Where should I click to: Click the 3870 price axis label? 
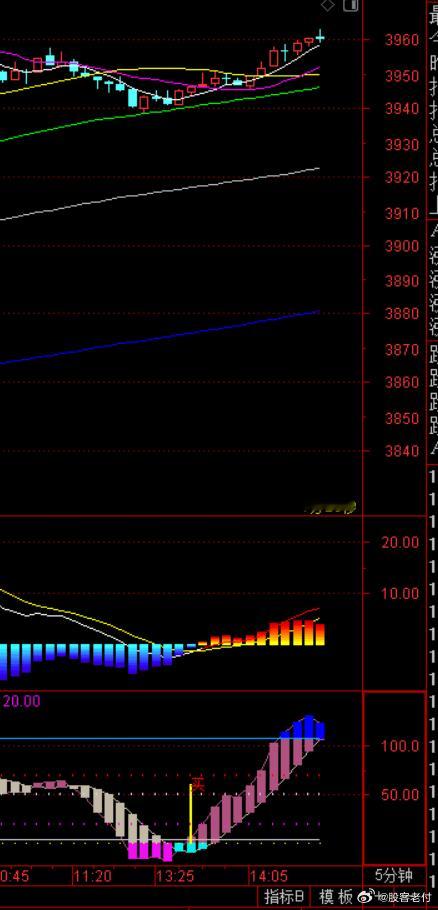click(x=401, y=349)
